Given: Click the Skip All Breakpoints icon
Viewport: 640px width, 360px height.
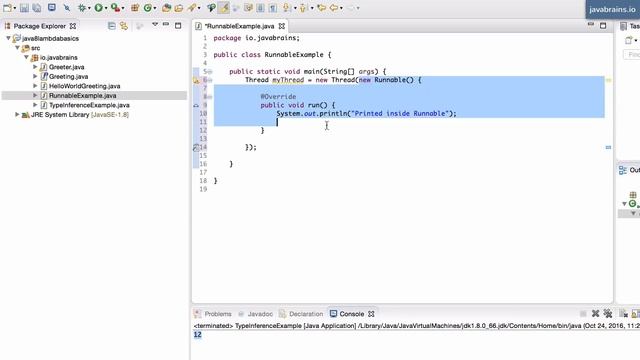Looking at the screenshot, I should click(67, 8).
